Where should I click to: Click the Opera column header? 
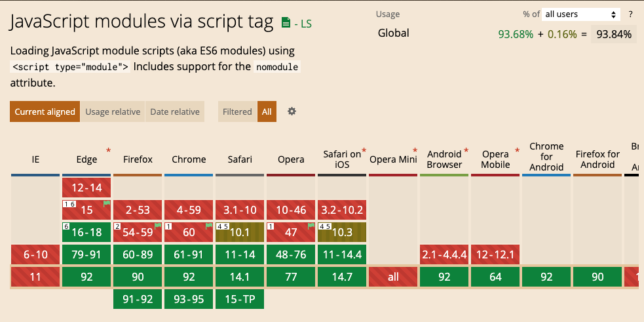tap(291, 159)
